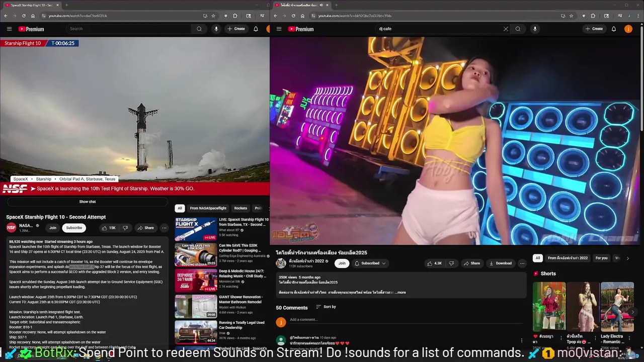The height and width of the screenshot is (362, 644).
Task: Dislike the Thai DJ video
Action: coord(451,263)
